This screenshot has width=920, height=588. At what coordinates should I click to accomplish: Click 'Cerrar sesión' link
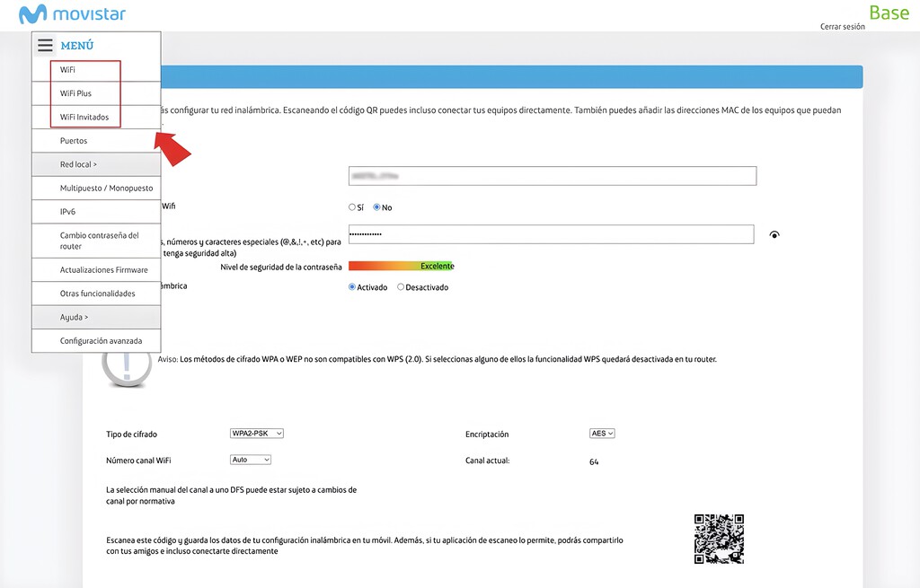(x=842, y=27)
